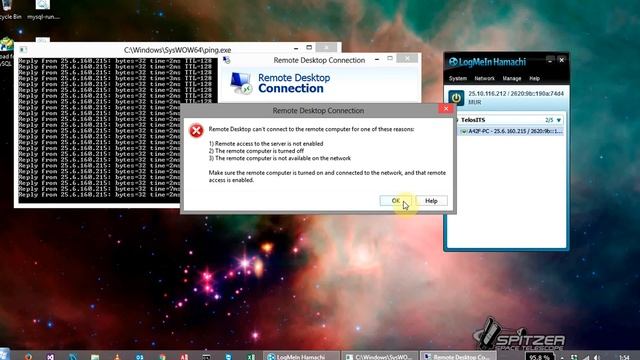Screen dimensions: 640x360
Task: Open Excel from the taskbar
Action: (x=251, y=357)
